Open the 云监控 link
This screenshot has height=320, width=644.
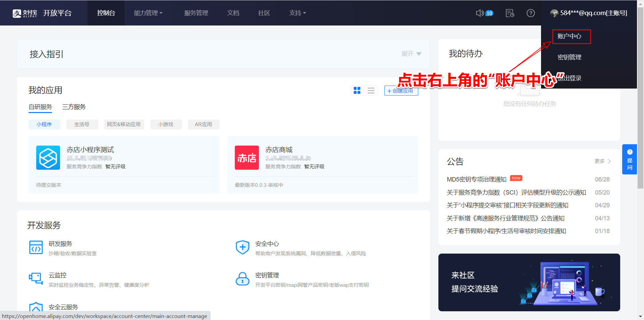[57, 275]
